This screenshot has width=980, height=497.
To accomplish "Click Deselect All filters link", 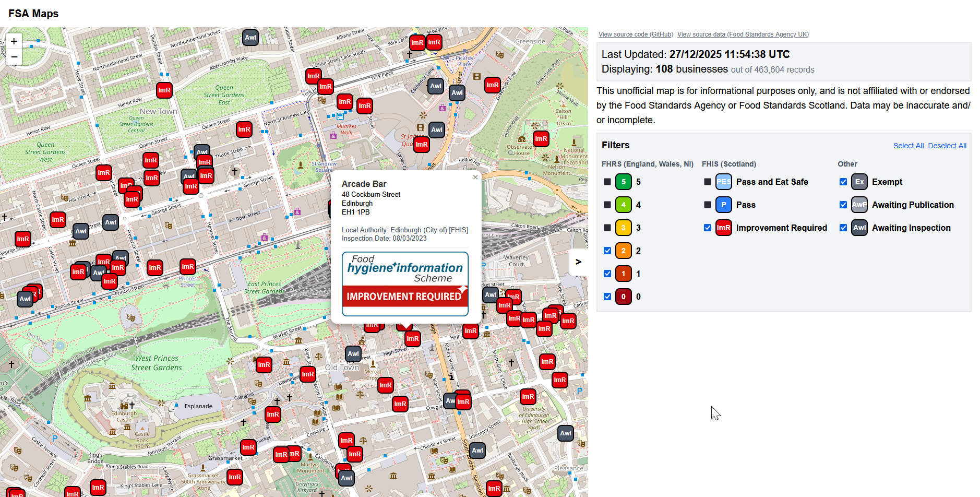I will [x=947, y=146].
